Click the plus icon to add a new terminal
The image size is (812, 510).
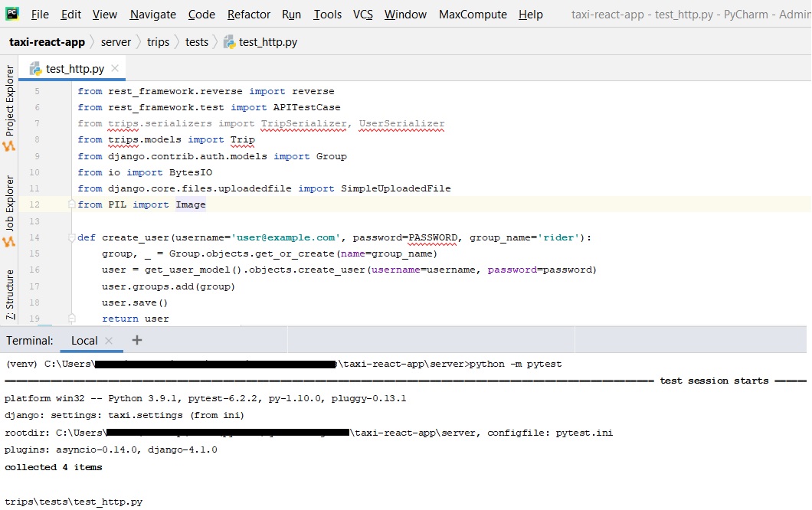tap(136, 340)
